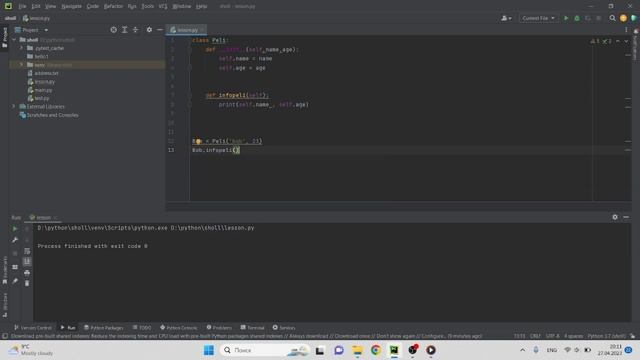Open the Code menu

point(93,6)
